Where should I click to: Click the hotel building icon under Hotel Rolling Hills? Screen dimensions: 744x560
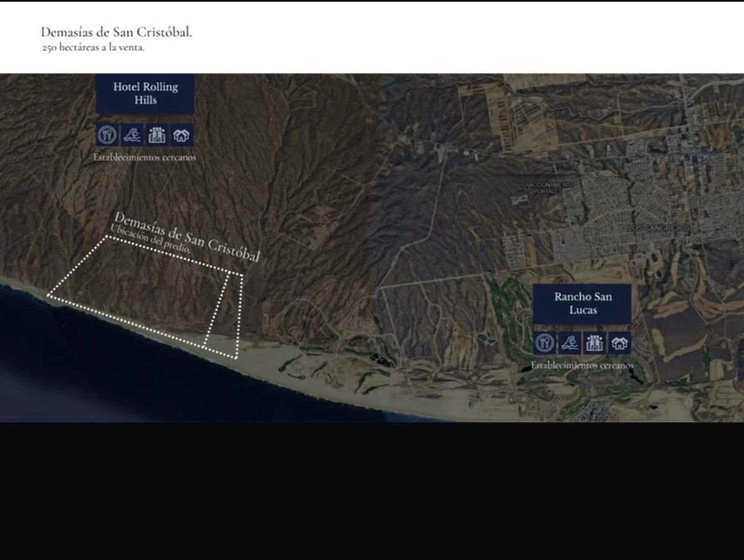(x=157, y=134)
